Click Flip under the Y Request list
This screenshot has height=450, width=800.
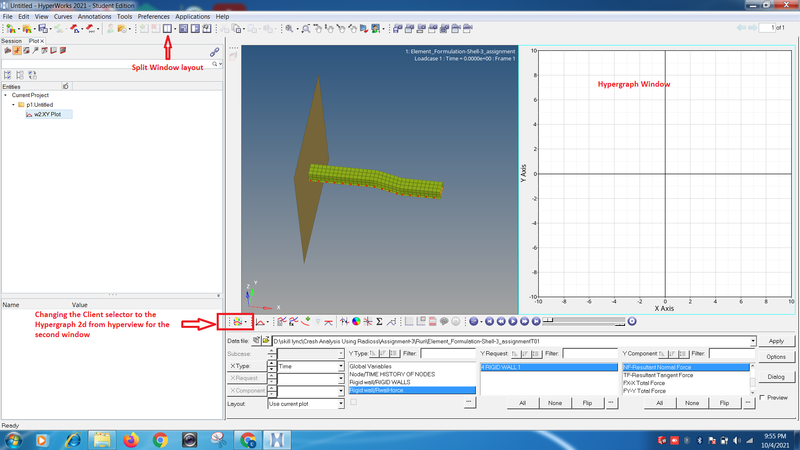tap(587, 403)
